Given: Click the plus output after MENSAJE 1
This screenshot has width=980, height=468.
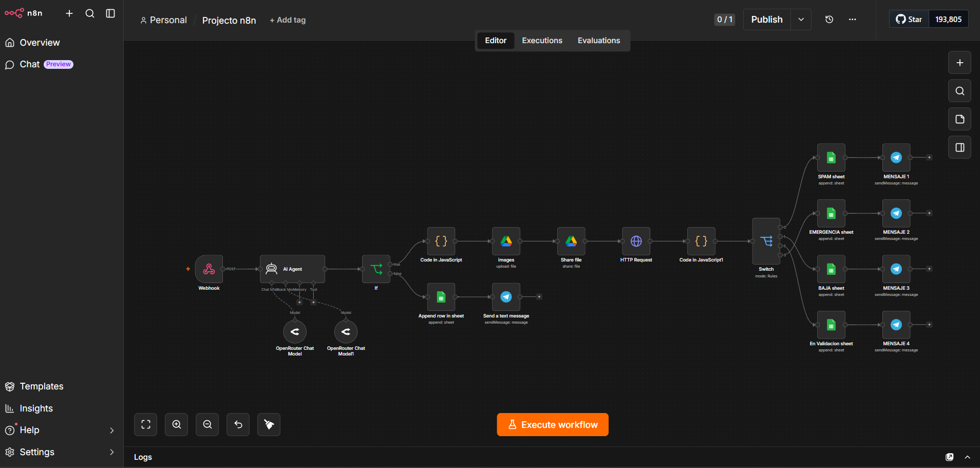Looking at the screenshot, I should [x=929, y=157].
